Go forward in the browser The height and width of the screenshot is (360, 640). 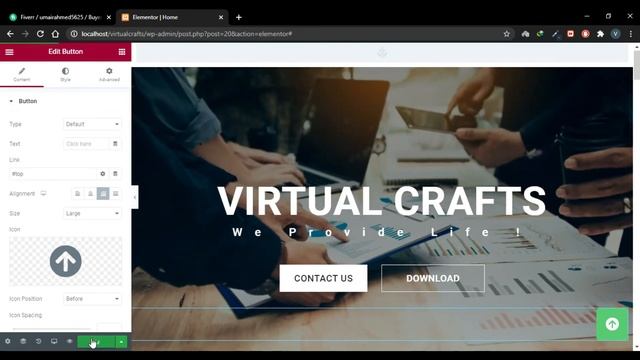coord(25,34)
